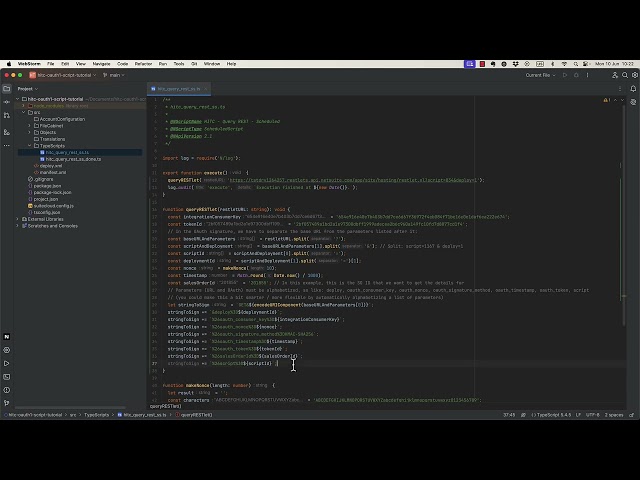640x480 pixels.
Task: Expand Scratches and Consoles node
Action: (18, 226)
